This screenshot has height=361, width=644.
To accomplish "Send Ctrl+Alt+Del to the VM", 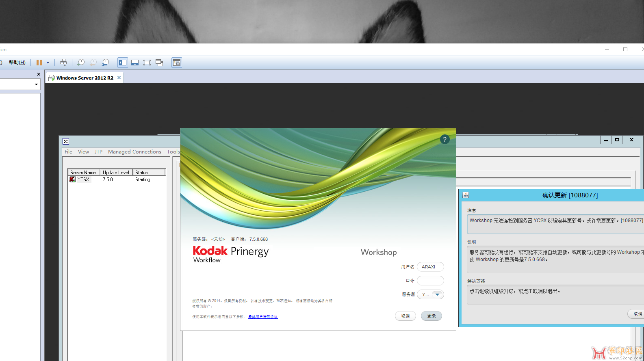I will click(x=63, y=63).
